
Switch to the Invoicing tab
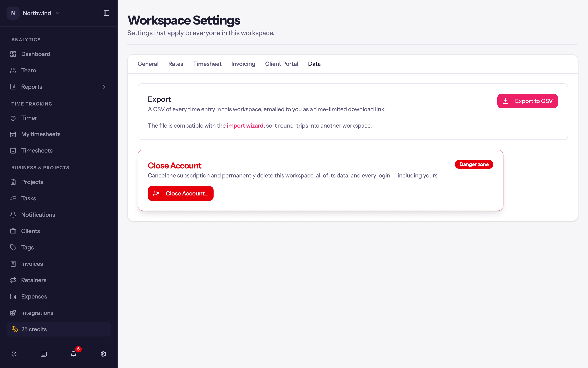point(243,64)
